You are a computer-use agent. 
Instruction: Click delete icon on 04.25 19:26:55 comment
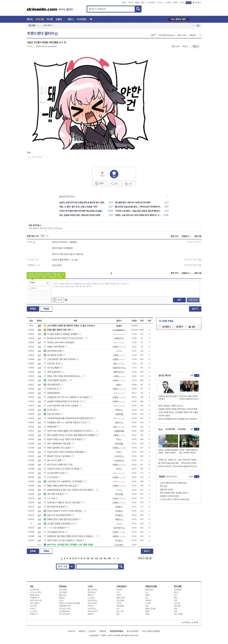[200, 259]
